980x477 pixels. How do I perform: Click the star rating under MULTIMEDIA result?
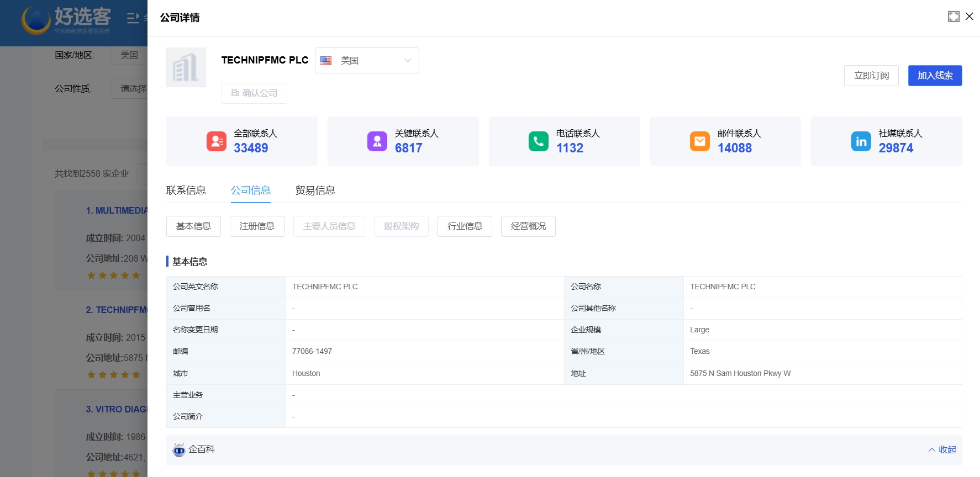(113, 275)
